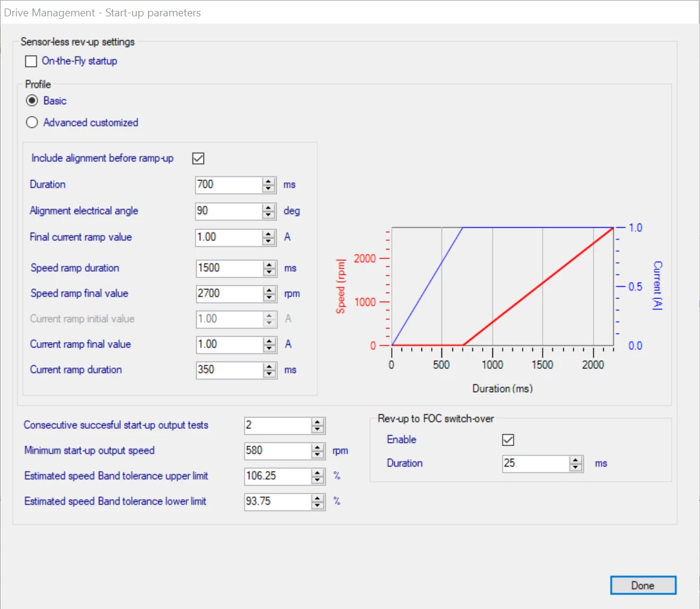Viewport: 700px width, 609px height.
Task: Increase Alignment electrical angle up arrow
Action: coord(268,208)
